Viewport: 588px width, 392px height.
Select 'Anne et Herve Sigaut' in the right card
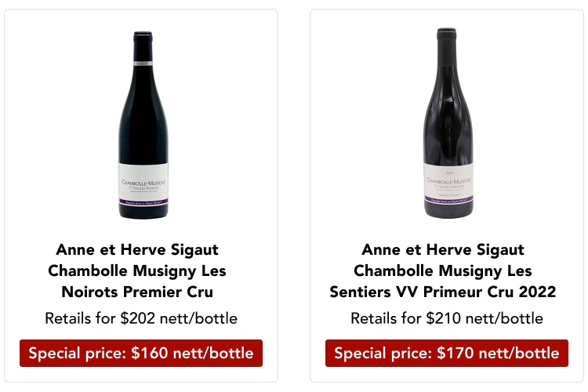tap(443, 250)
